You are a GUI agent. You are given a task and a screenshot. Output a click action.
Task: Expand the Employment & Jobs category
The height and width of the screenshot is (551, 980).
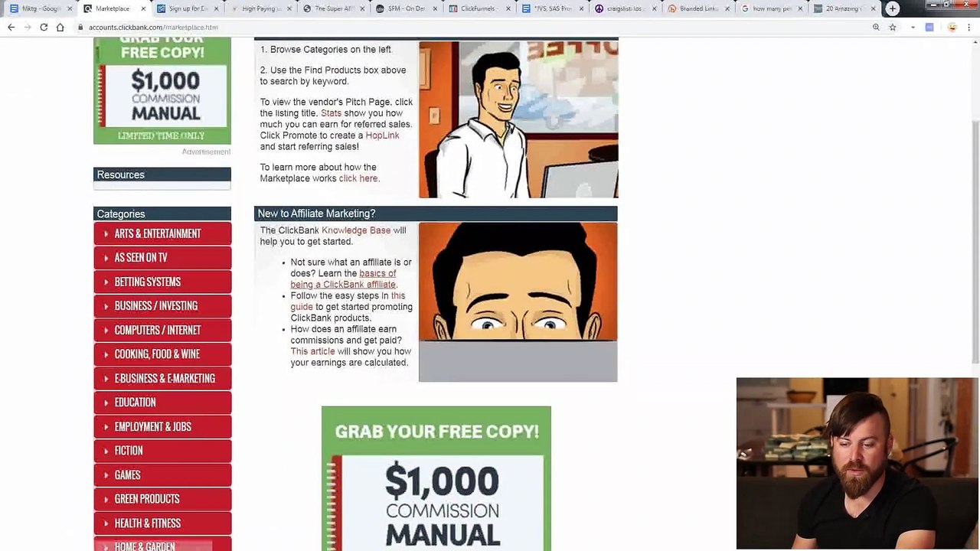pyautogui.click(x=162, y=426)
